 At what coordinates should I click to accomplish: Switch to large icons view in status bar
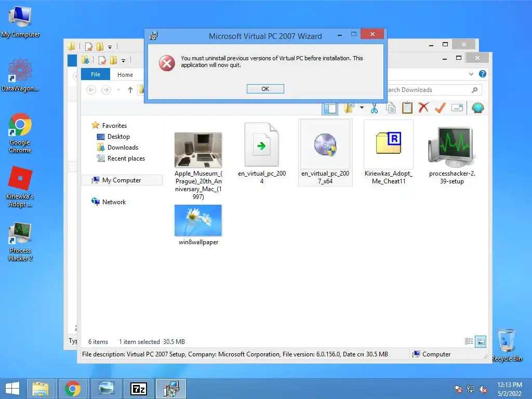[x=481, y=341]
